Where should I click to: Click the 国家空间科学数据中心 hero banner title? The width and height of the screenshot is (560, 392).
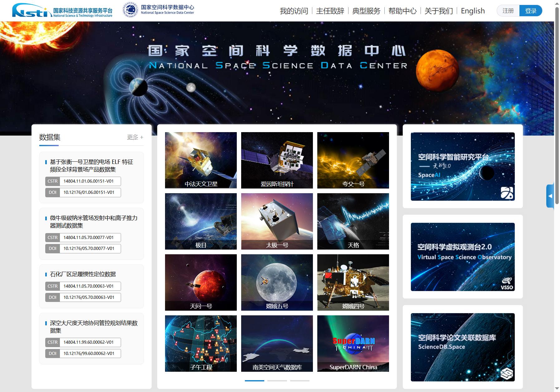click(x=277, y=51)
